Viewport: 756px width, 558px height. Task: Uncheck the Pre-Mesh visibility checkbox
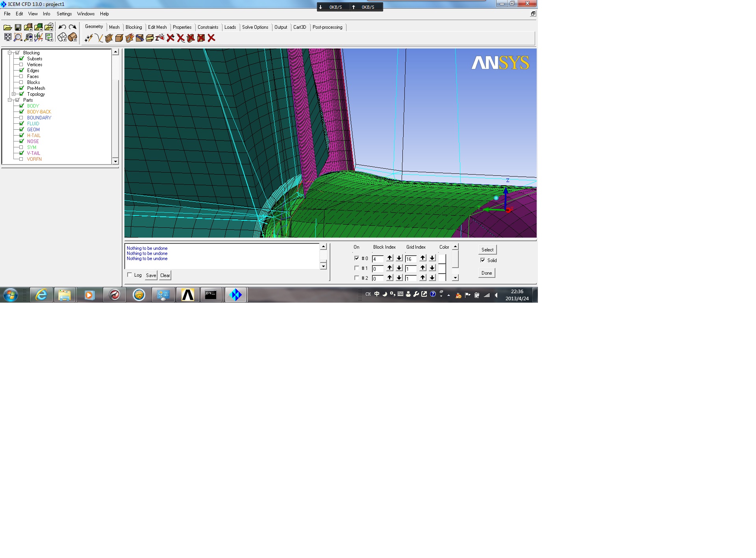click(21, 88)
